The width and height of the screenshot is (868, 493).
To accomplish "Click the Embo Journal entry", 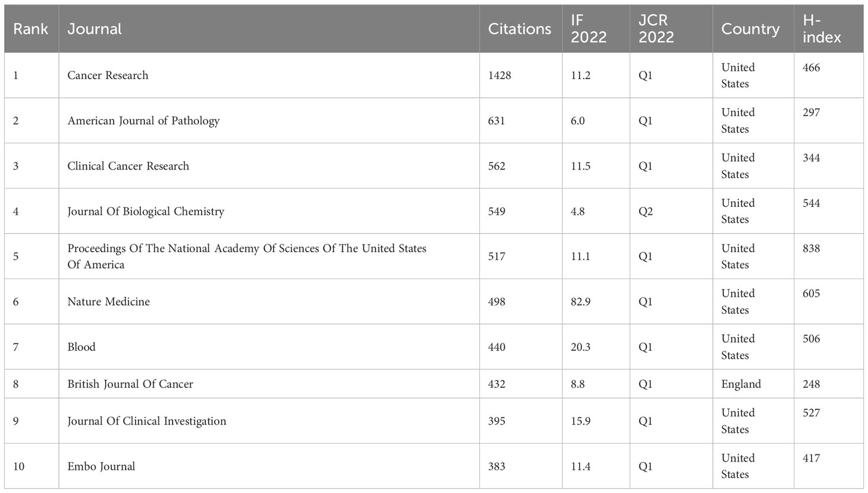I will click(101, 466).
